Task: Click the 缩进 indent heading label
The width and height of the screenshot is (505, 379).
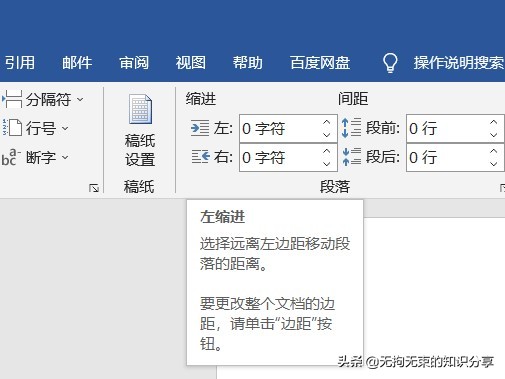Action: 201,99
